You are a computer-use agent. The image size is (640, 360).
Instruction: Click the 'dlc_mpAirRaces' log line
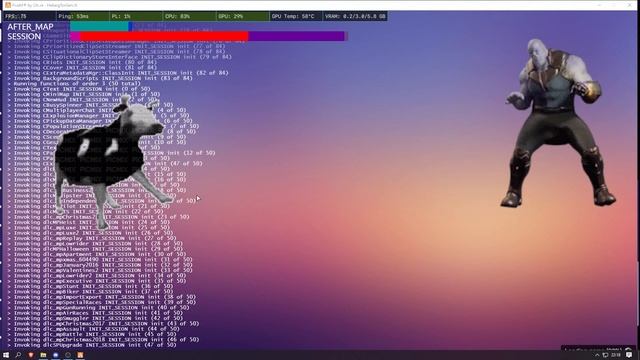click(x=96, y=313)
